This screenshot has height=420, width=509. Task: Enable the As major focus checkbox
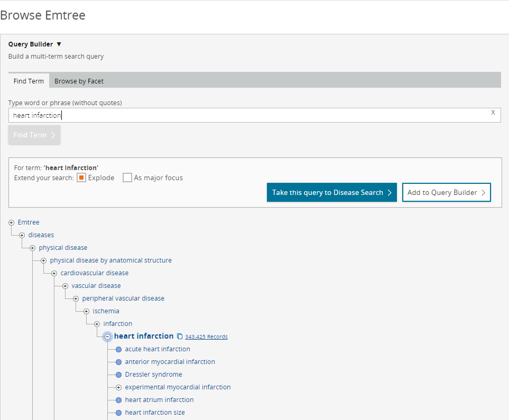click(x=127, y=178)
